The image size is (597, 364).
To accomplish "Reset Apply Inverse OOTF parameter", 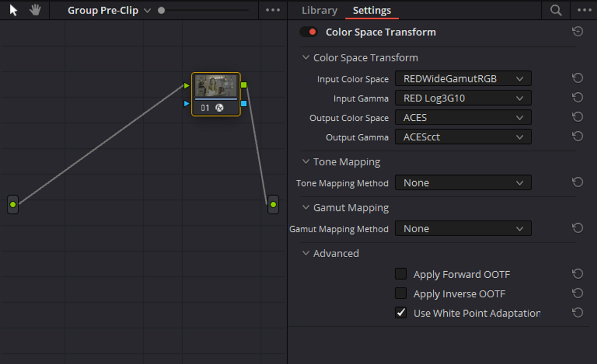I will pos(577,293).
